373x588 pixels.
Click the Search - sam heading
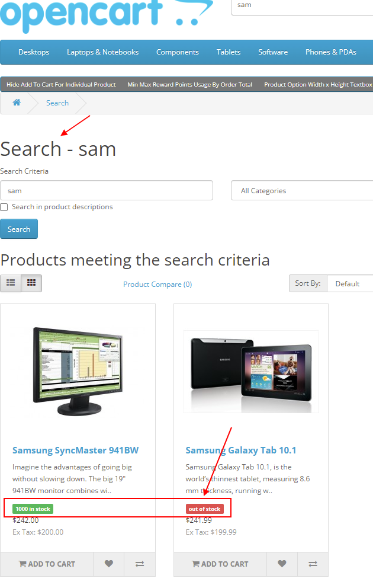click(x=58, y=149)
